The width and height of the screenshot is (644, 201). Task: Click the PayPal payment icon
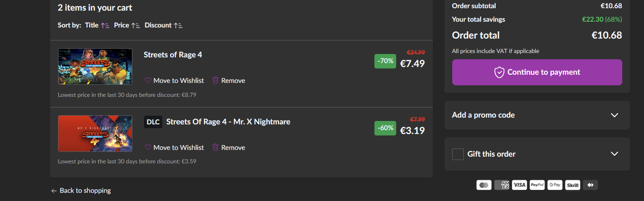pyautogui.click(x=537, y=185)
